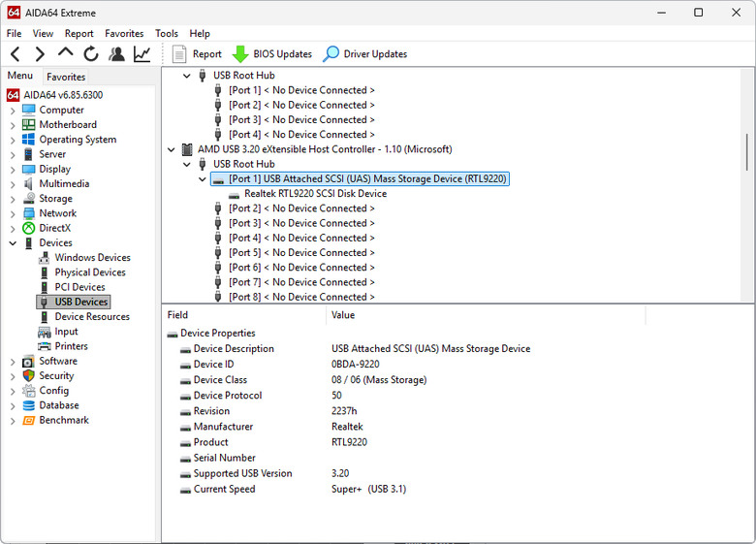Screen dimensions: 756x544
Task: Click the DirectX Xbox icon
Action: pos(29,228)
